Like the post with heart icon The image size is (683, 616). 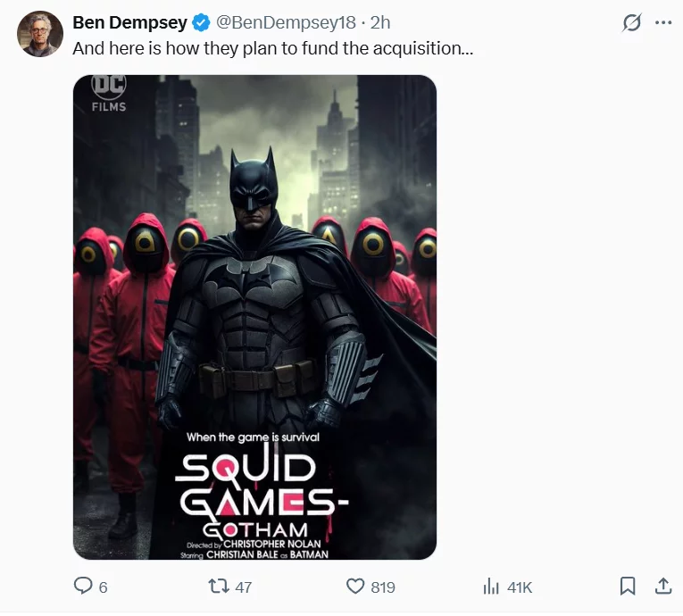coord(355,586)
